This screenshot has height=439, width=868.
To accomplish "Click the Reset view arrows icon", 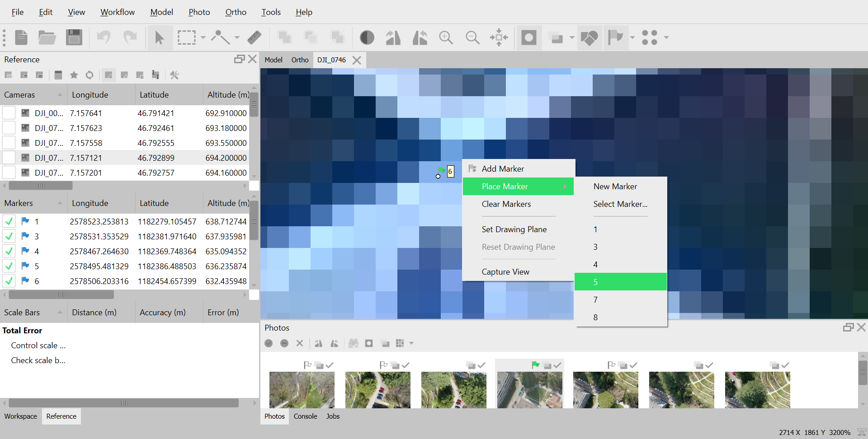I will coord(499,37).
